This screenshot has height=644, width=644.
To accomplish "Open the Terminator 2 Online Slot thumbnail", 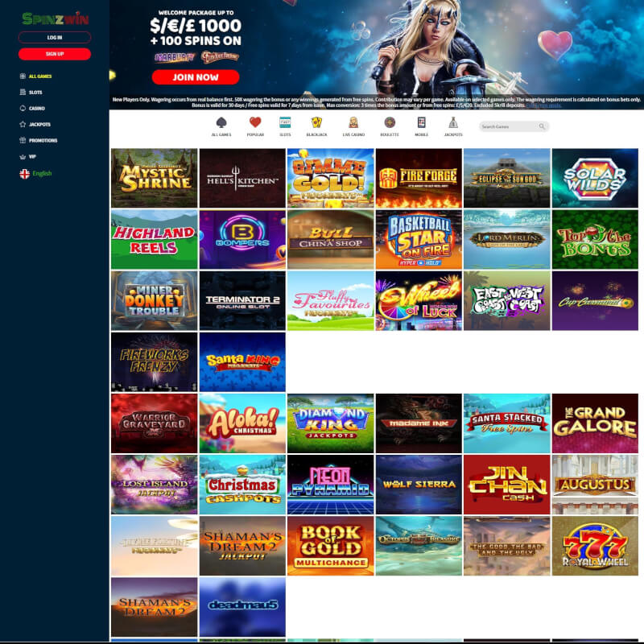I will 242,300.
